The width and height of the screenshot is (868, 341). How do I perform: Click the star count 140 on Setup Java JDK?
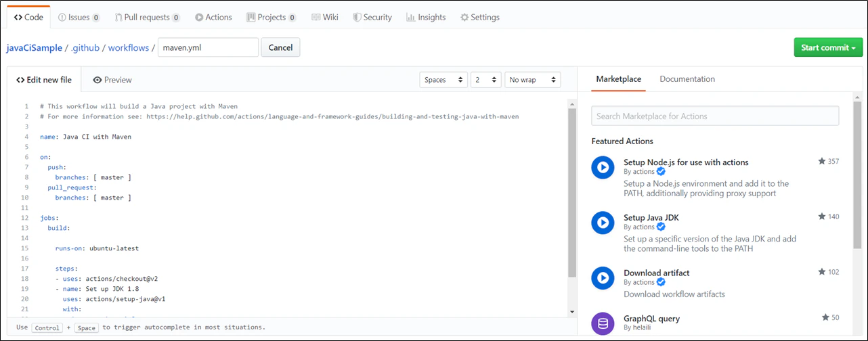point(829,217)
